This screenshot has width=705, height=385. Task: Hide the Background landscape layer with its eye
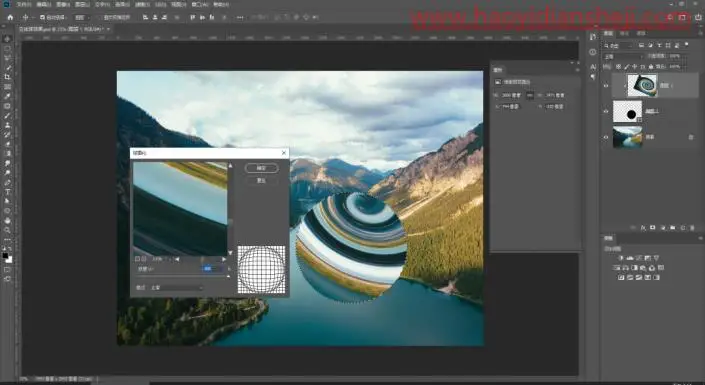click(x=606, y=137)
